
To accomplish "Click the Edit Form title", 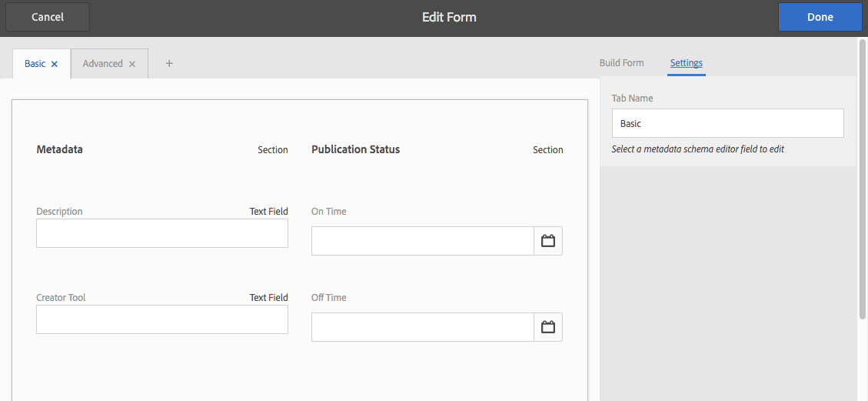I will click(449, 17).
